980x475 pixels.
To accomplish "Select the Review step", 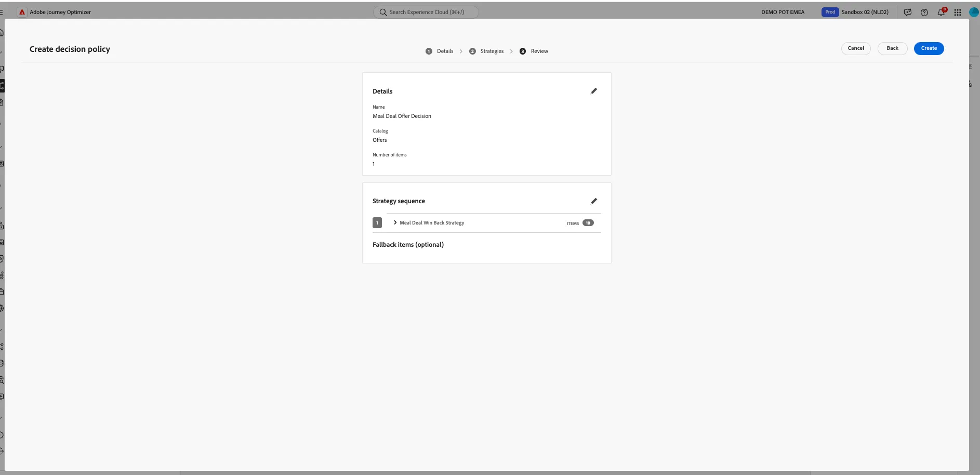I will point(534,51).
